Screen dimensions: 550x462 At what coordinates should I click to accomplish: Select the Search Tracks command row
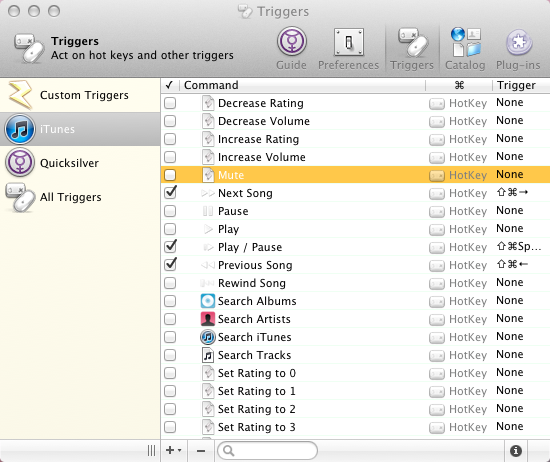[x=355, y=355]
